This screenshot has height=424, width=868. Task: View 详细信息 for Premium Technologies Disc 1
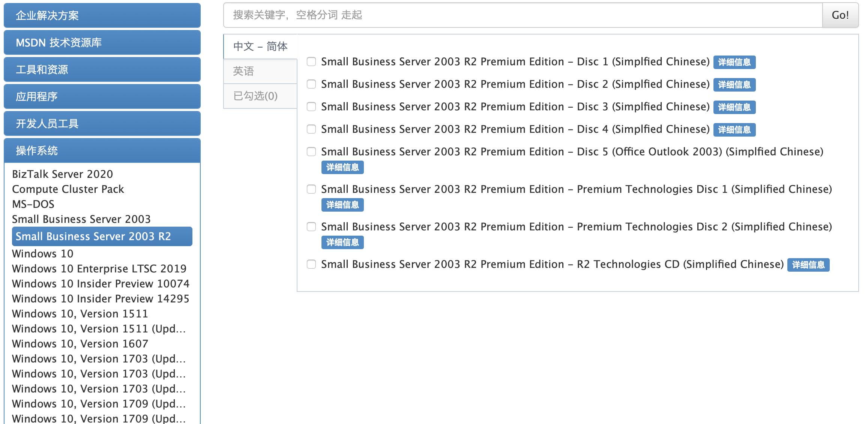tap(342, 205)
